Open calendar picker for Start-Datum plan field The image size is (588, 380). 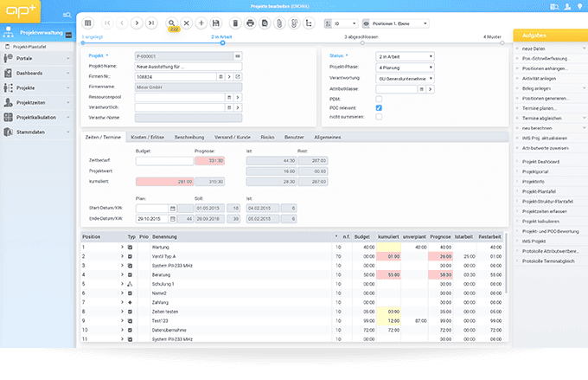[x=173, y=208]
